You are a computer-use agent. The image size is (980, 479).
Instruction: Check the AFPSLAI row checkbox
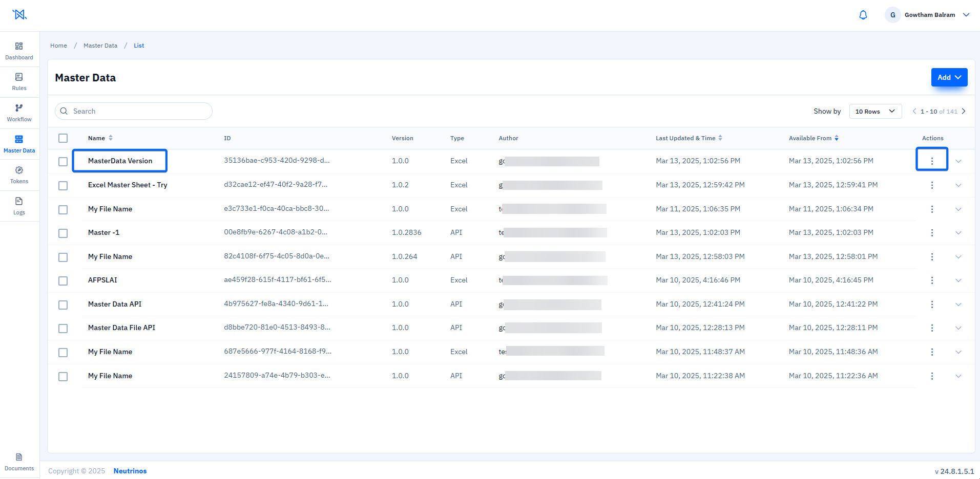point(63,281)
